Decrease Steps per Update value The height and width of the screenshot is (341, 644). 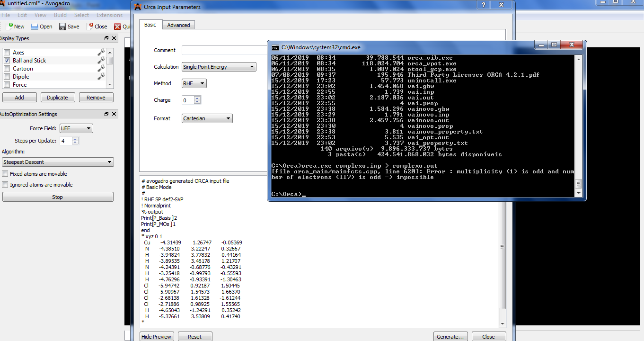[x=75, y=143]
